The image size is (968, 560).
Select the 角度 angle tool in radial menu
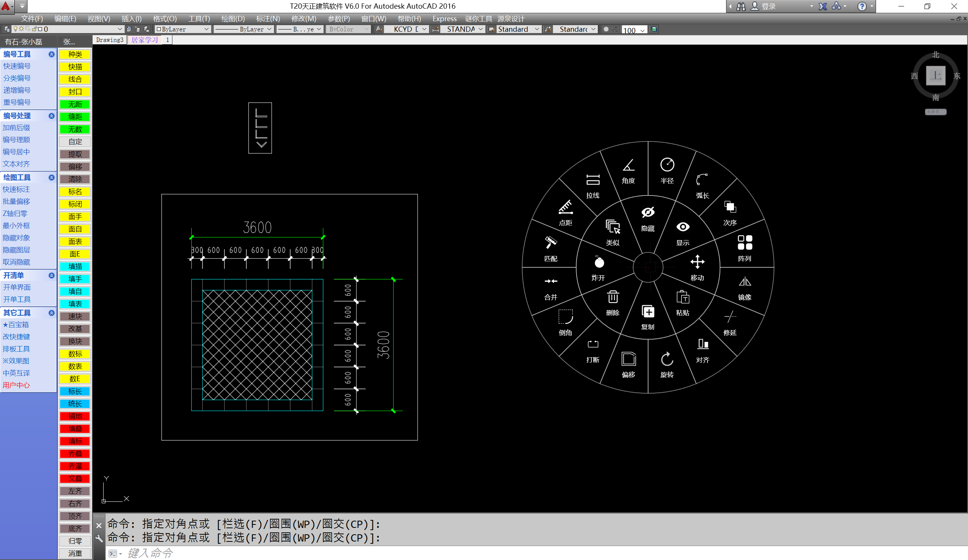click(x=628, y=171)
